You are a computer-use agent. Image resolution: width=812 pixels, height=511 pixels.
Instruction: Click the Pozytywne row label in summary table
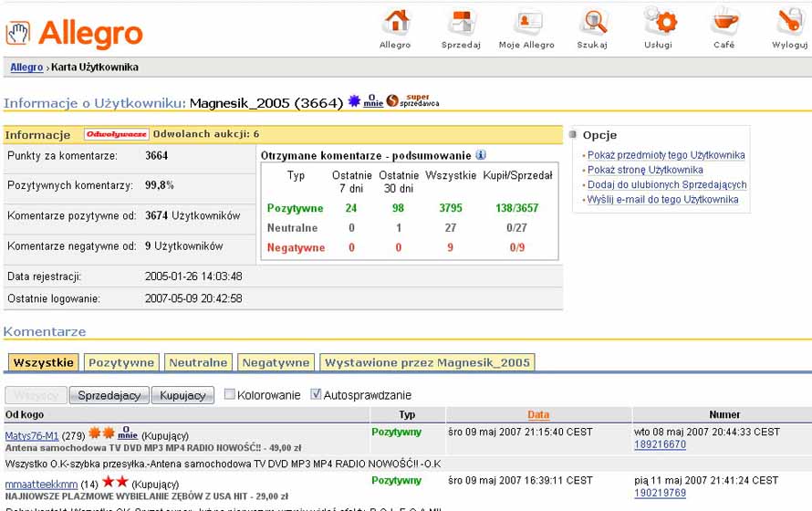coord(296,208)
